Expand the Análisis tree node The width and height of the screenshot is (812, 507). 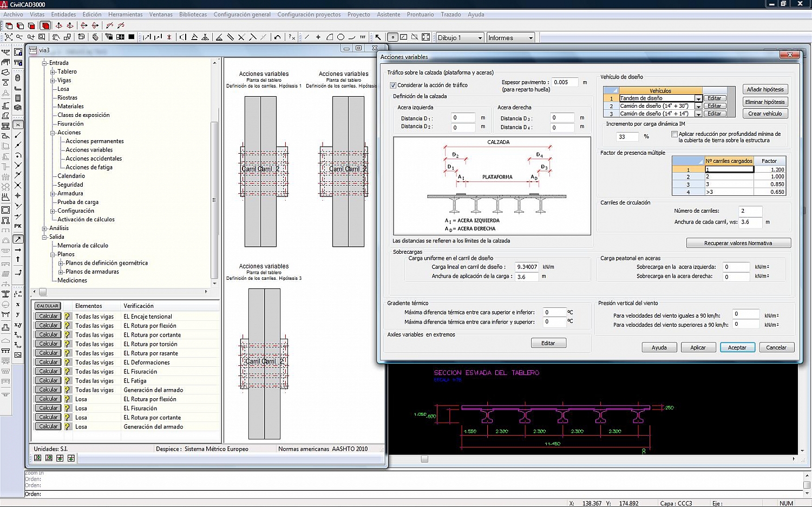click(x=45, y=228)
